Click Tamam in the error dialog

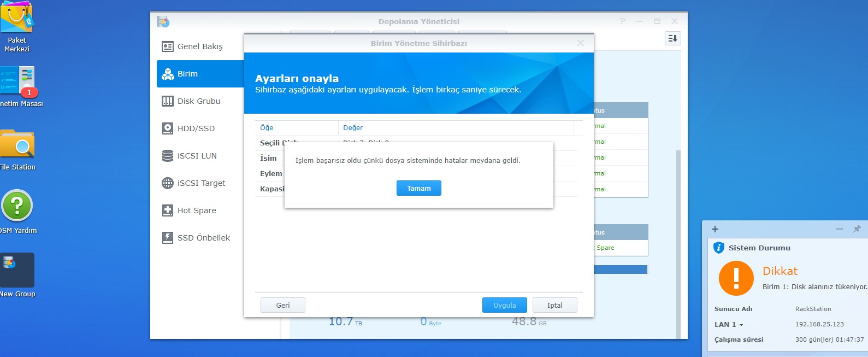[418, 188]
